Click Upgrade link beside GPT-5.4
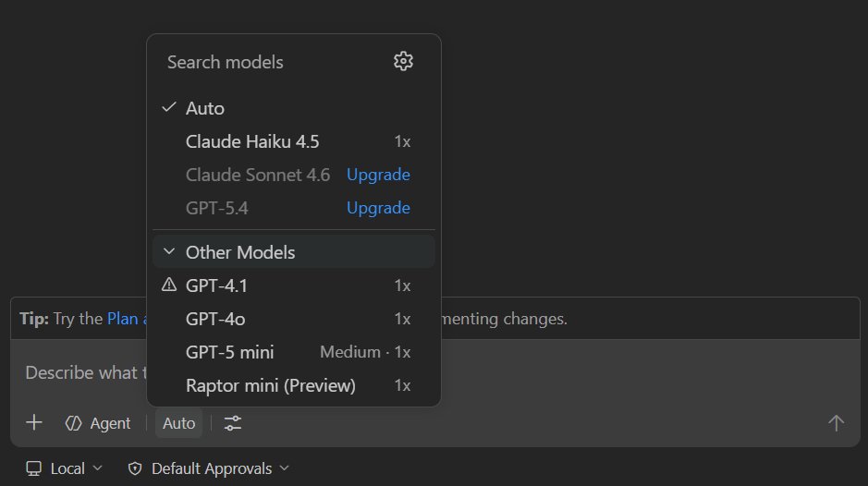Screen dimensions: 868x486 coord(378,208)
